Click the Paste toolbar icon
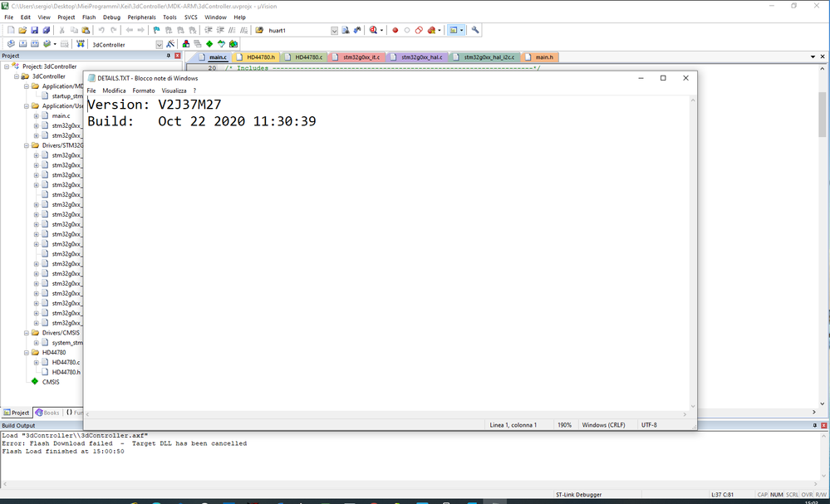 click(86, 30)
